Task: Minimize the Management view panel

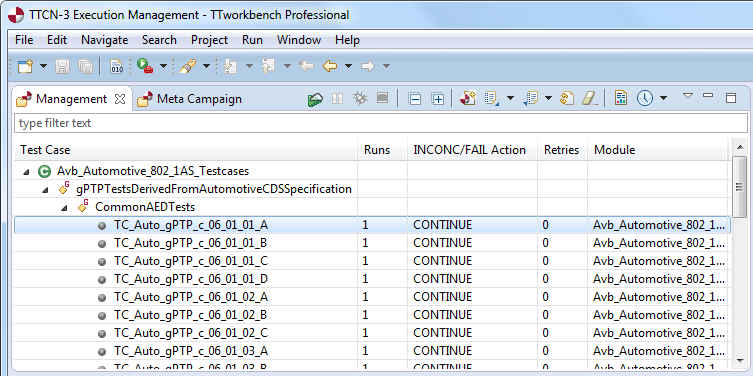Action: click(x=708, y=96)
